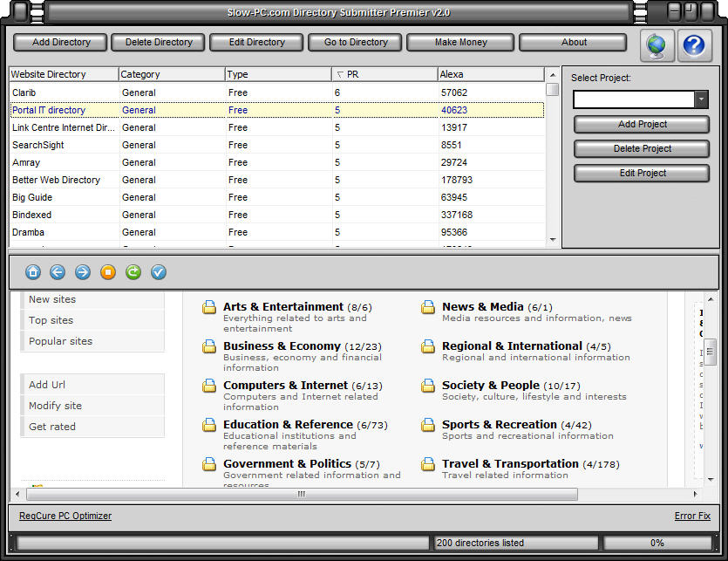Open the Modify site menu item
This screenshot has width=728, height=561.
coord(92,406)
